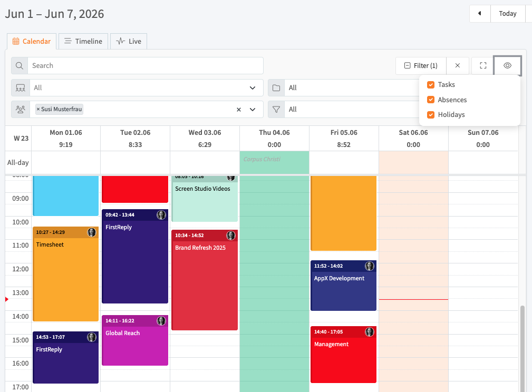
Task: Select the Mon 01.06 column header
Action: coord(66,139)
